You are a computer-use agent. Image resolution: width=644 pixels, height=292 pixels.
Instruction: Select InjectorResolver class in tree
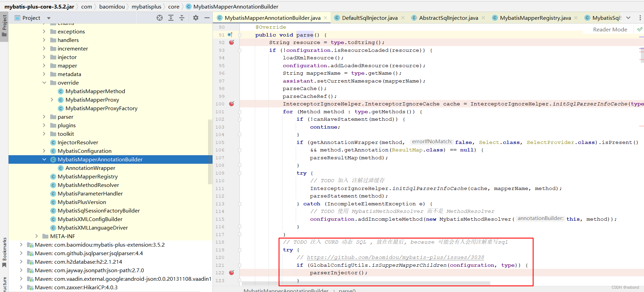coord(78,142)
